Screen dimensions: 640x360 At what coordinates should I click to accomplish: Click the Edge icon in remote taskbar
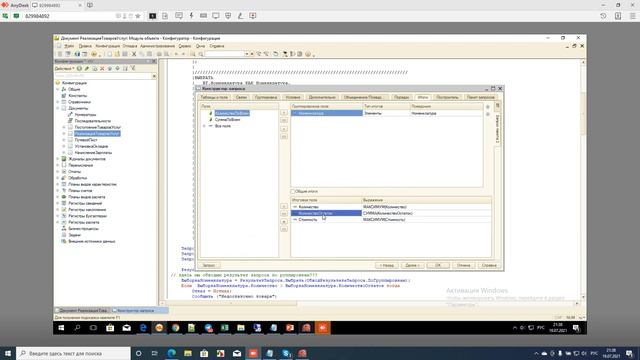pyautogui.click(x=143, y=328)
